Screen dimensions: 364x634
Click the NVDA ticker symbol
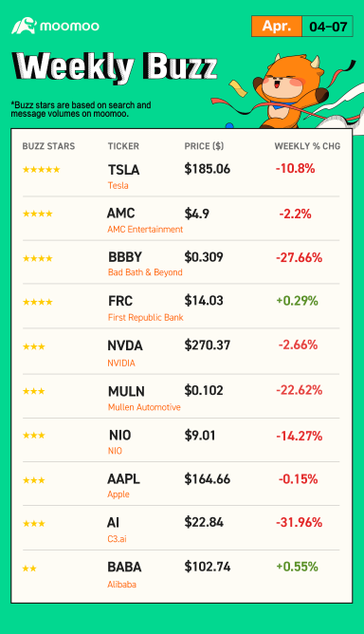coord(125,345)
